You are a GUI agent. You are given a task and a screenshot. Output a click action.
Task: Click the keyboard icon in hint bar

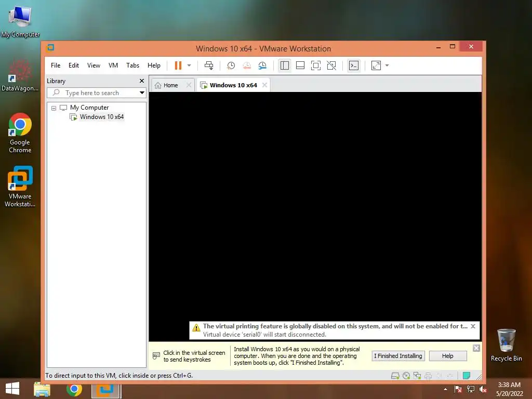pos(156,355)
